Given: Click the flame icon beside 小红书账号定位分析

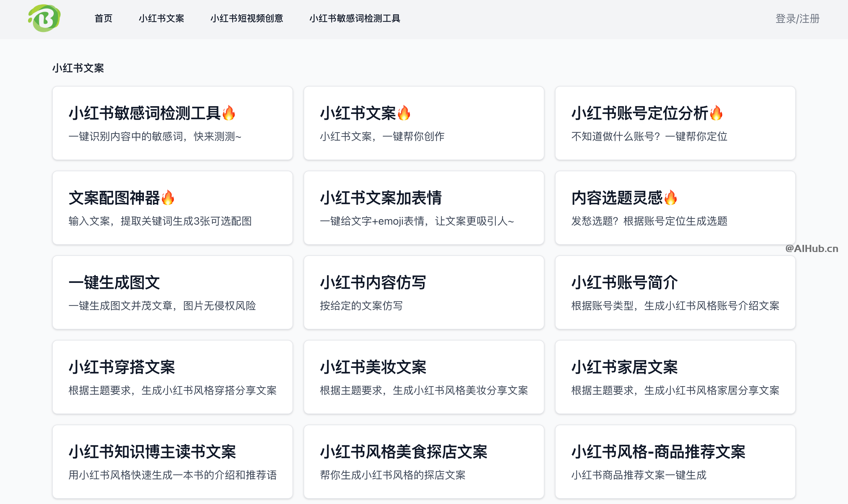Looking at the screenshot, I should coord(716,113).
